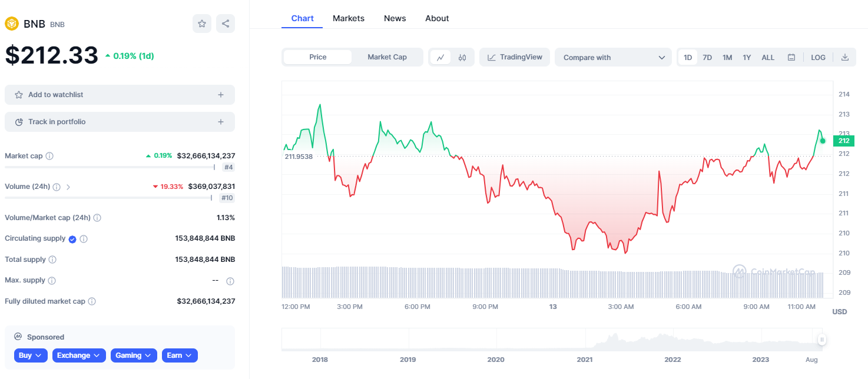Switch to the candlestick chart icon

pyautogui.click(x=462, y=57)
